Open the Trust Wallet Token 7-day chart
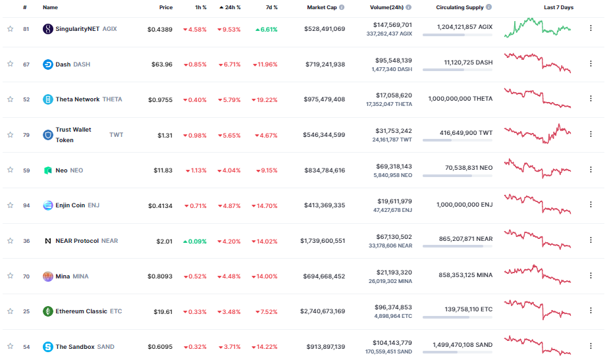This screenshot has height=364, width=607. pos(537,134)
